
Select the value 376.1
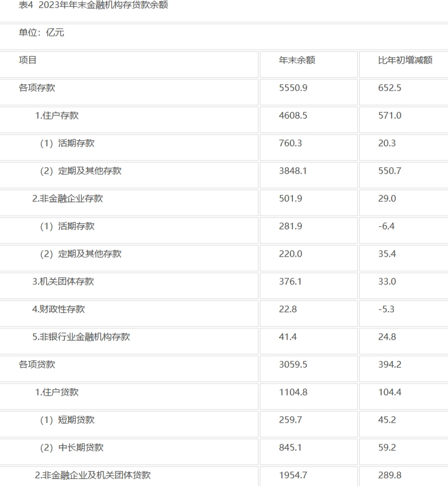[290, 281]
